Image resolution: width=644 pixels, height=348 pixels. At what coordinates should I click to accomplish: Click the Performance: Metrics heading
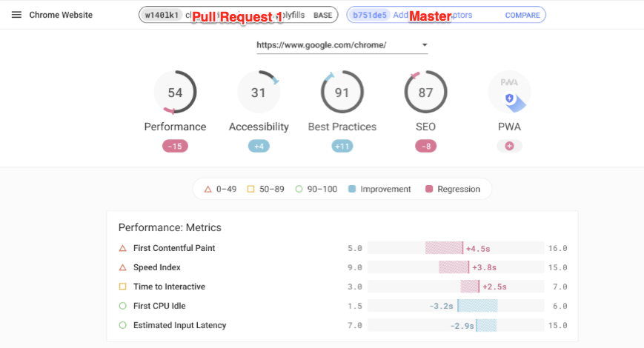pos(170,227)
